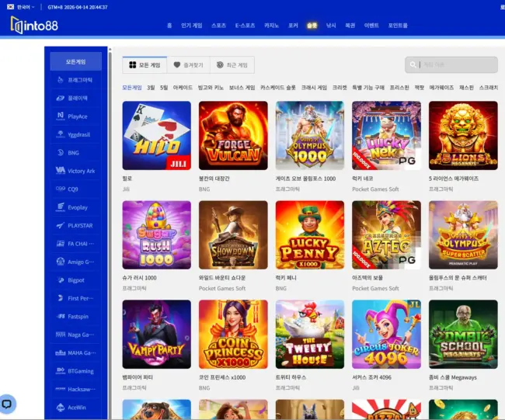505x420 pixels.
Task: Open E-스포츠 in the top navigation
Action: [x=245, y=26]
